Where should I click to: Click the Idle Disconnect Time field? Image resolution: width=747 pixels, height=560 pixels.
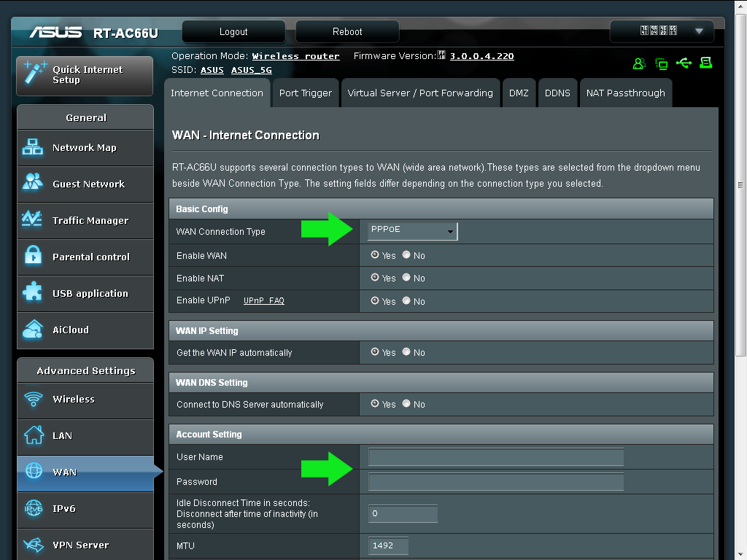[x=403, y=513]
